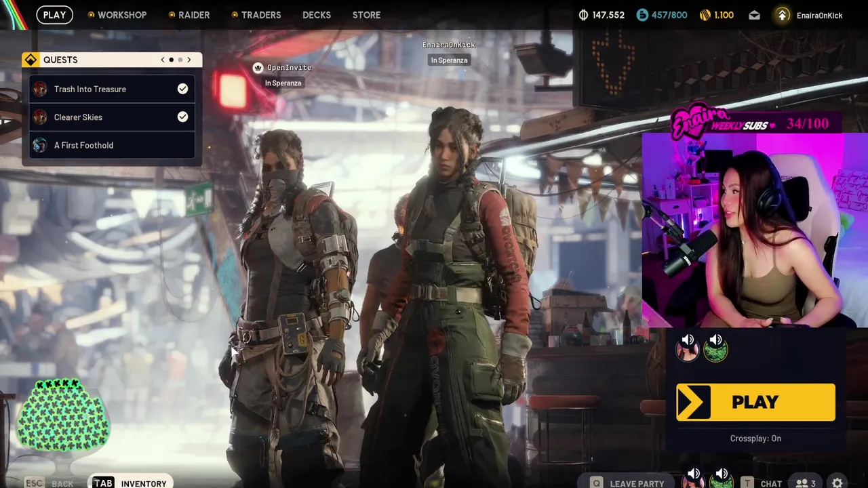Open the Clearer Skies quest
Viewport: 868px width, 488px height.
click(x=113, y=117)
